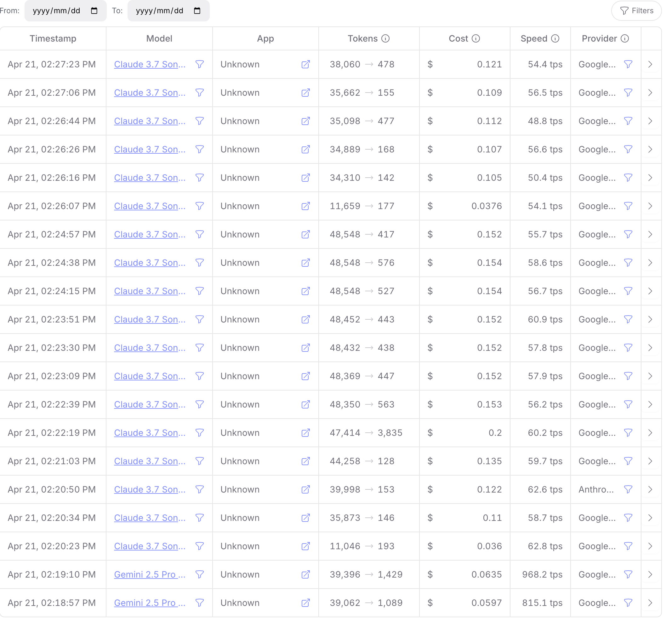Screen dimensions: 672x633
Task: Open the Filters button
Action: tap(636, 11)
